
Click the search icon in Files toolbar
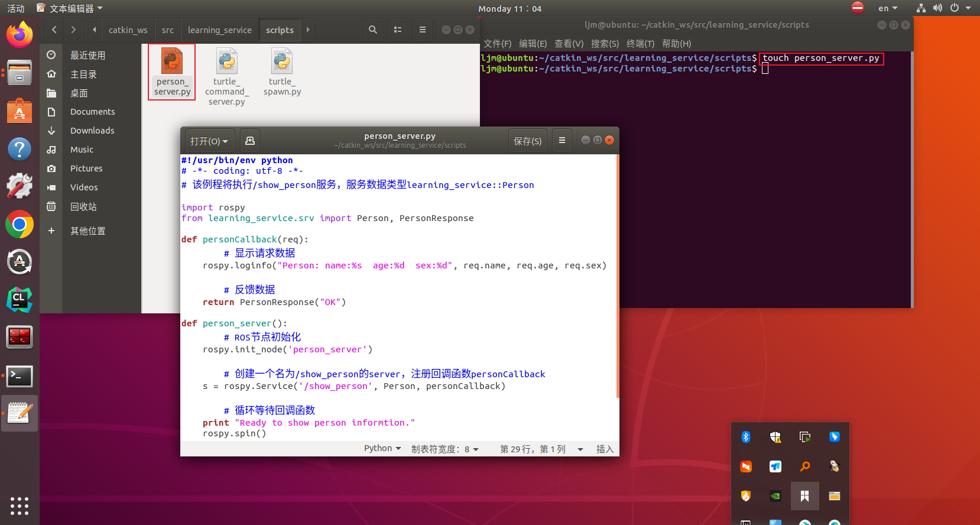coord(373,30)
